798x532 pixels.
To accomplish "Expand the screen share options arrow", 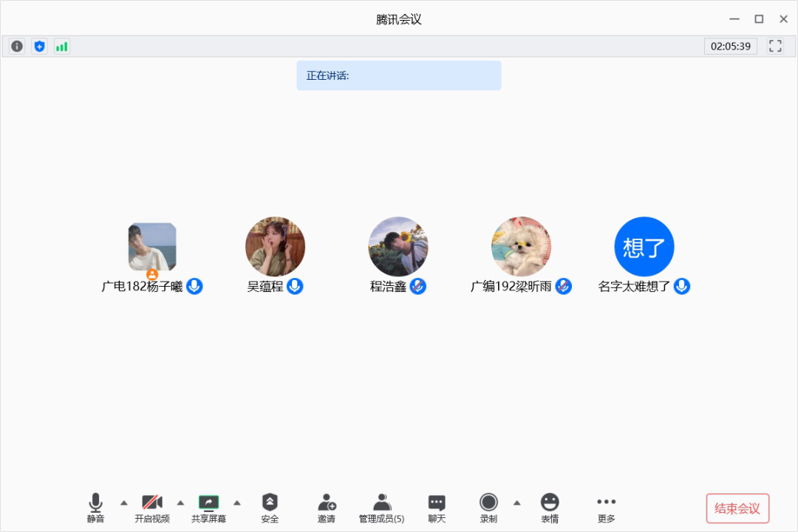I will click(x=237, y=502).
